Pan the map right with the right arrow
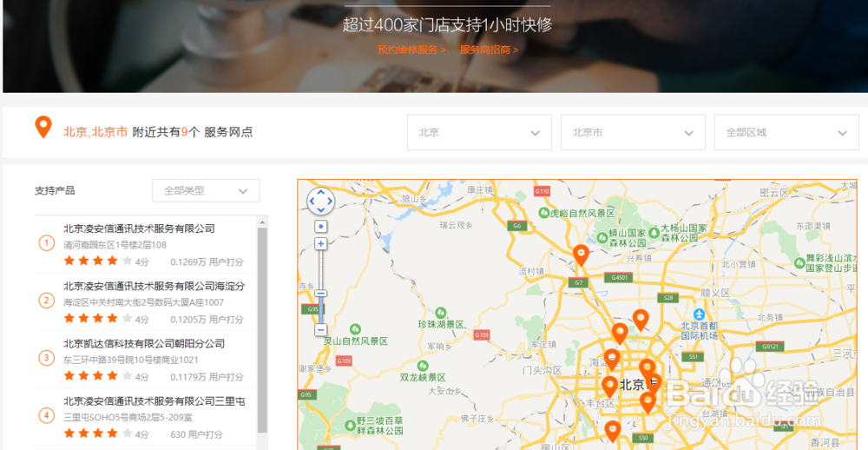868x450 pixels. 329,202
